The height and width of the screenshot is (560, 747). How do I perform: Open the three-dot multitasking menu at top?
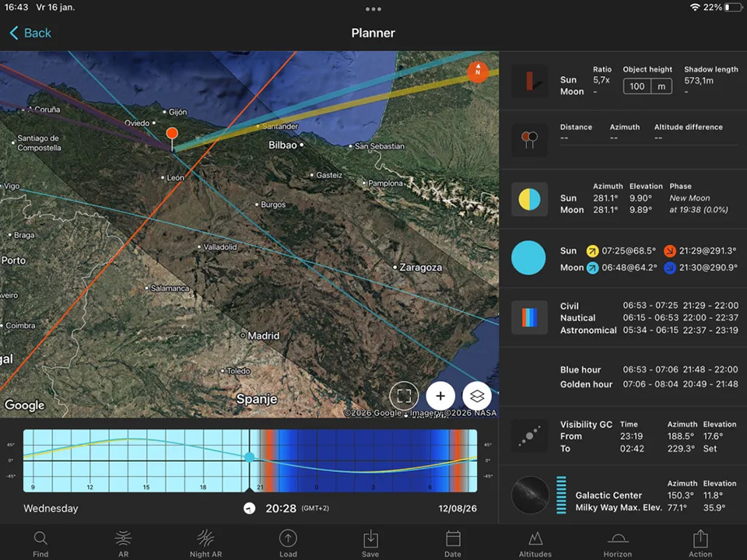(373, 9)
